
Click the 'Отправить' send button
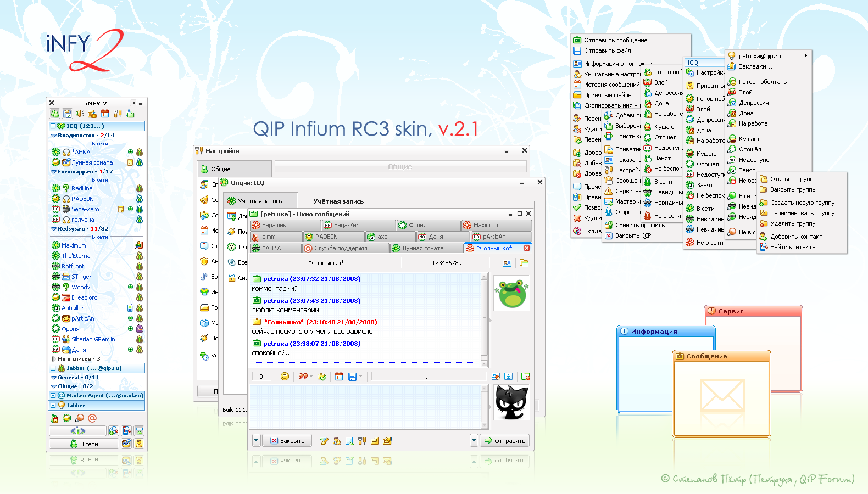click(504, 441)
